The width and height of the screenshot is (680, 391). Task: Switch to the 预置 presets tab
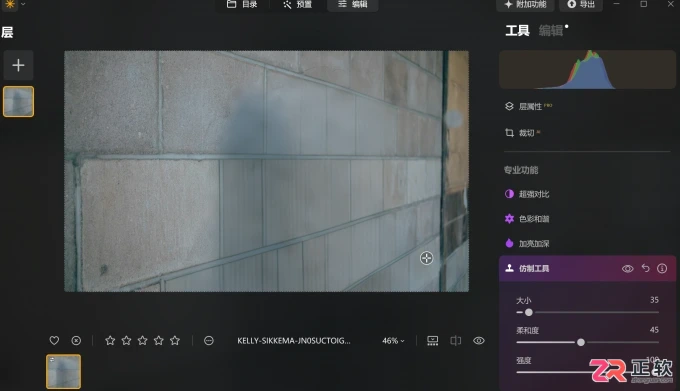[298, 4]
